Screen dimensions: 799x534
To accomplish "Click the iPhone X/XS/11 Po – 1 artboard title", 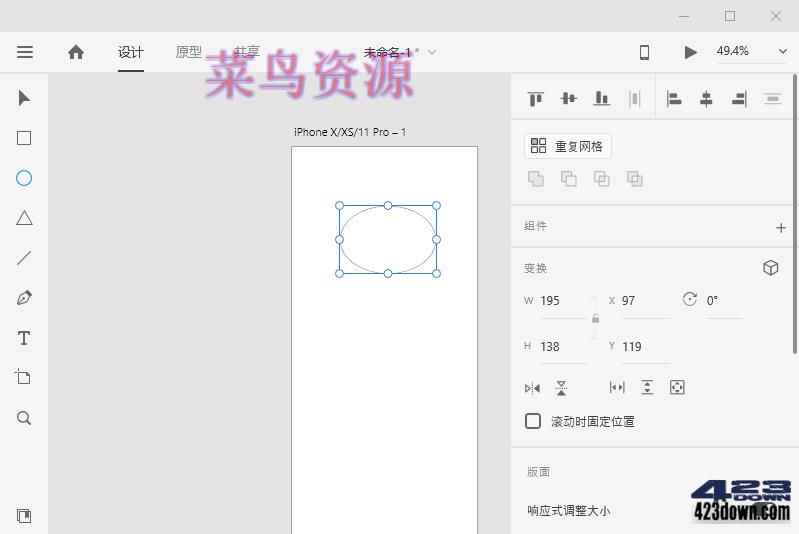I will 350,132.
